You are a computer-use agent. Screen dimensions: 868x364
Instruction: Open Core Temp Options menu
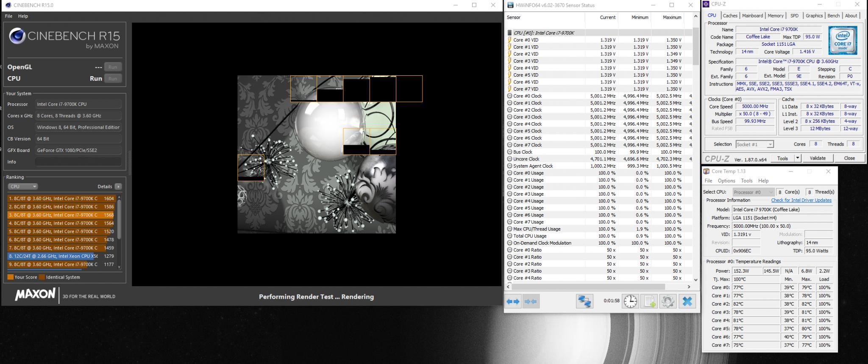[x=726, y=181]
